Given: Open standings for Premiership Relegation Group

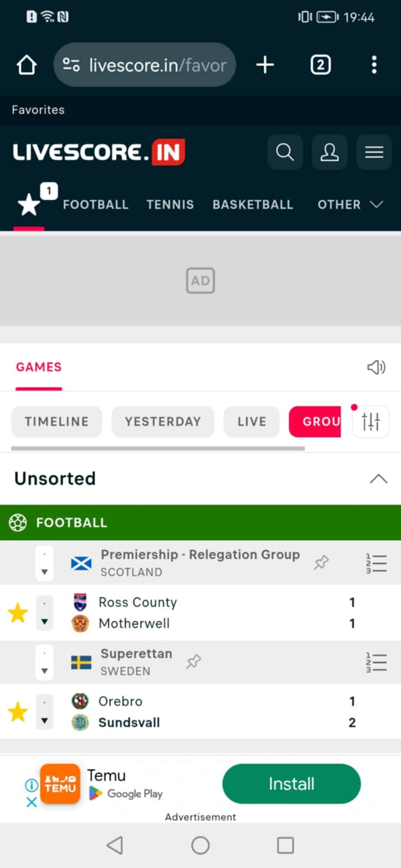Looking at the screenshot, I should point(376,563).
